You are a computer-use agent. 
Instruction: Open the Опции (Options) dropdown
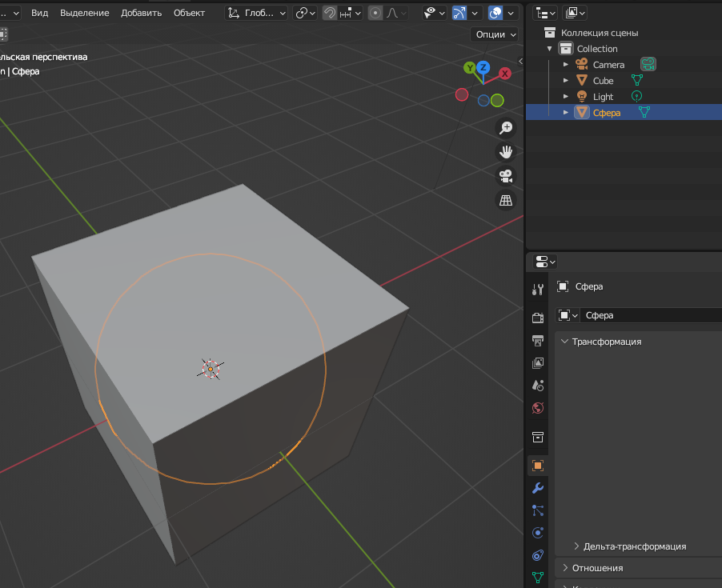click(495, 34)
